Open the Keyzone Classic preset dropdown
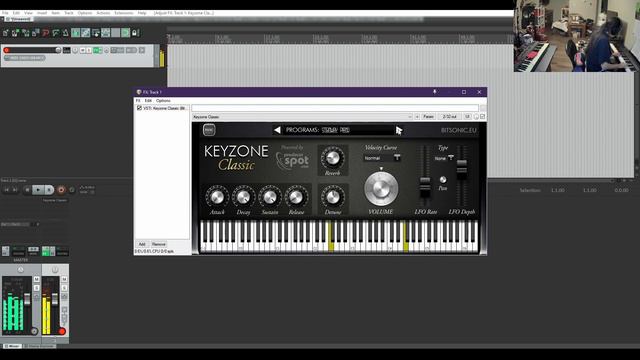 point(302,117)
